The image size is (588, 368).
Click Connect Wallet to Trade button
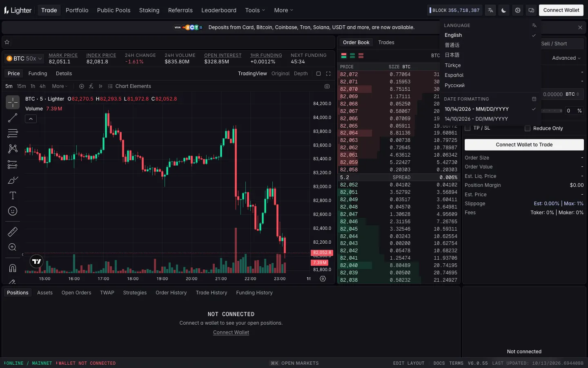(524, 145)
